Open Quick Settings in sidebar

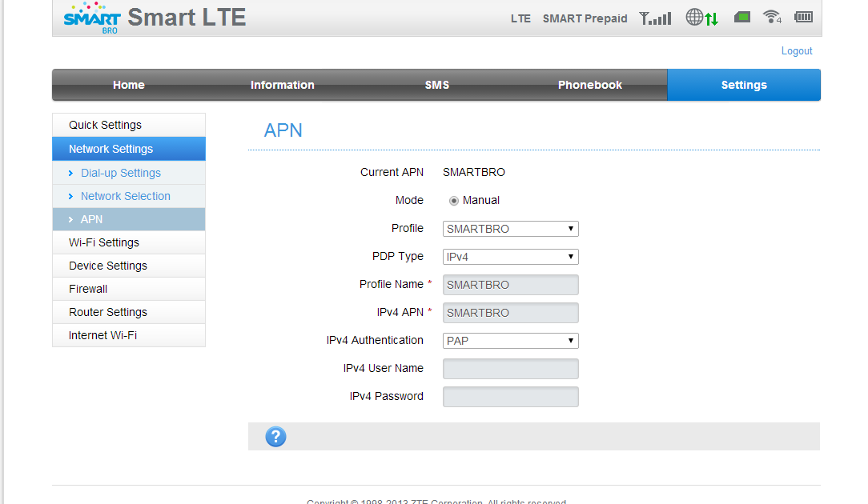click(129, 125)
